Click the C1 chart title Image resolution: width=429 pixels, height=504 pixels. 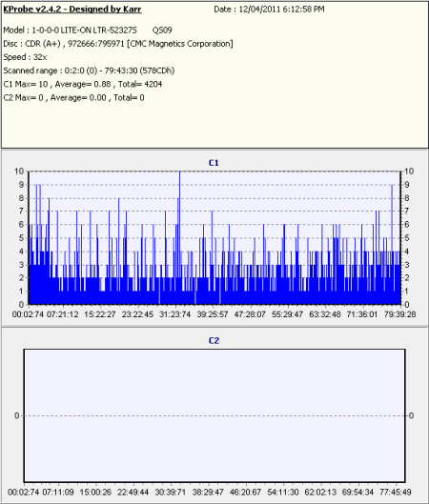[x=214, y=163]
